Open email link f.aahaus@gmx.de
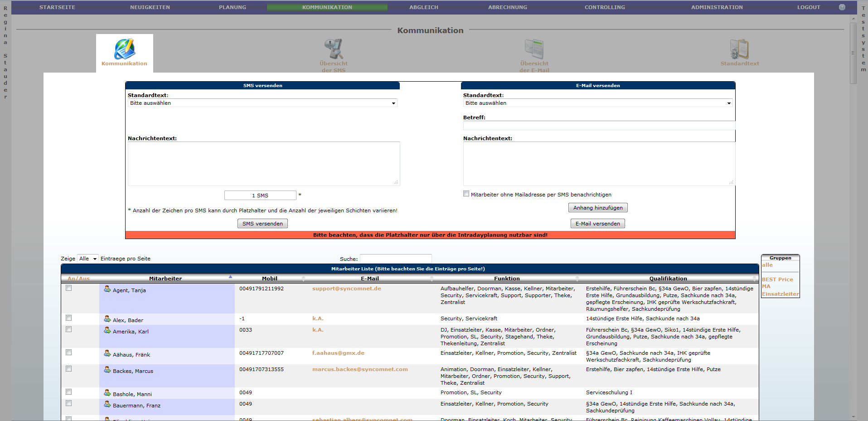The image size is (868, 421). pos(338,353)
